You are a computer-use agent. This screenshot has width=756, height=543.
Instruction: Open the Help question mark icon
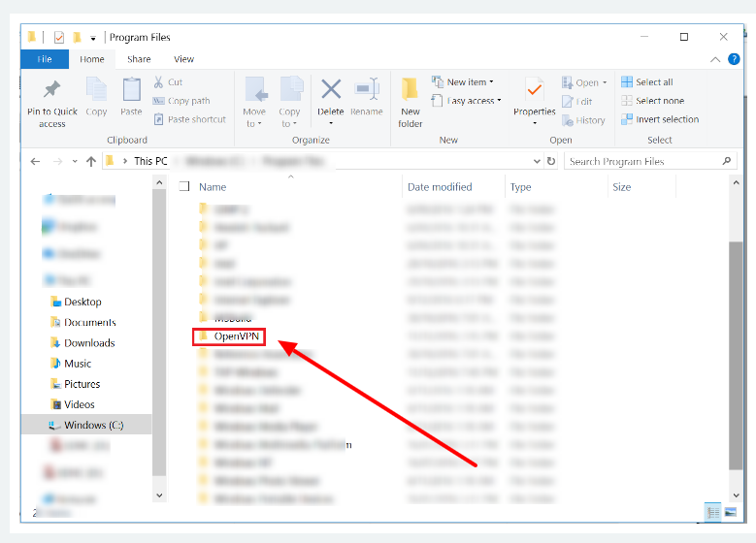734,59
